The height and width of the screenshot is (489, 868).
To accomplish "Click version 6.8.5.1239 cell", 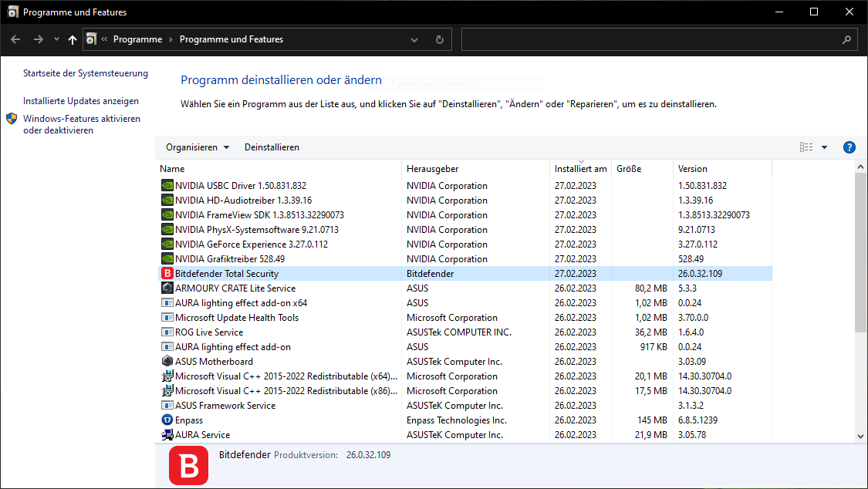I will (x=697, y=420).
